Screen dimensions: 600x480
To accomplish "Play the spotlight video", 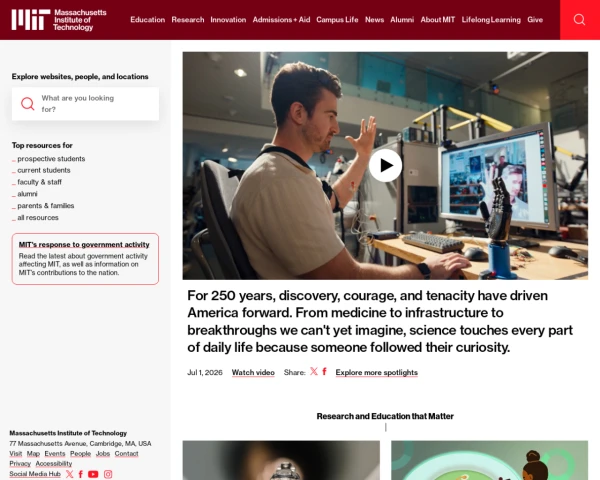I will [385, 165].
